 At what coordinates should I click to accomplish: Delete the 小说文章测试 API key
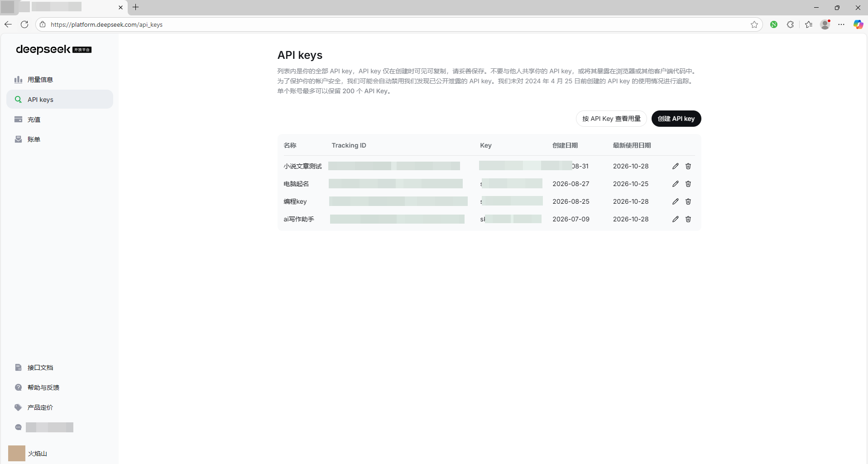(x=688, y=166)
